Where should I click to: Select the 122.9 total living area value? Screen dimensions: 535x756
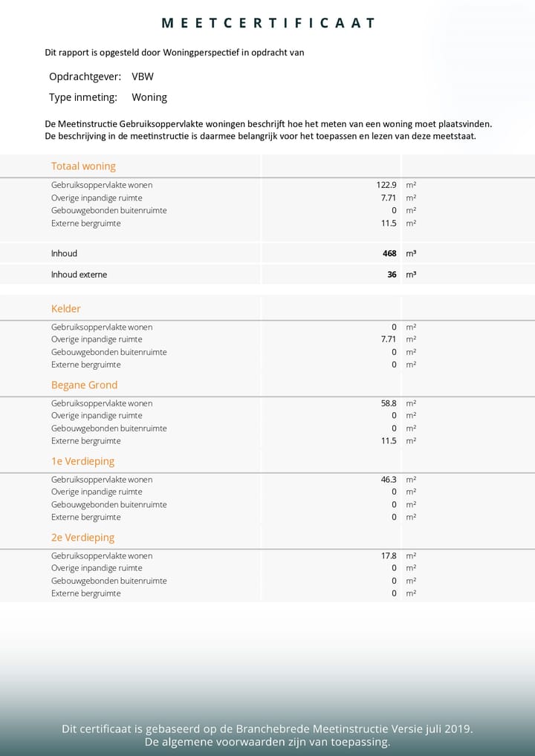[x=386, y=185]
